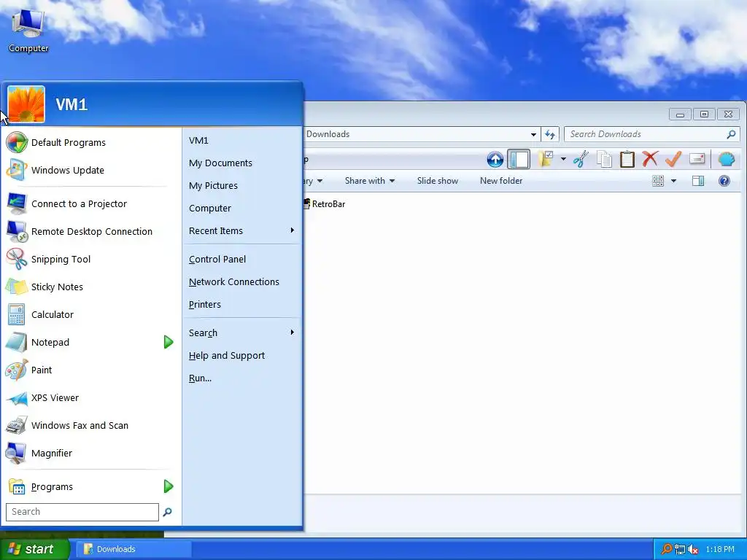Viewport: 747px width, 560px height.
Task: Select the RetroBar file
Action: (x=325, y=204)
